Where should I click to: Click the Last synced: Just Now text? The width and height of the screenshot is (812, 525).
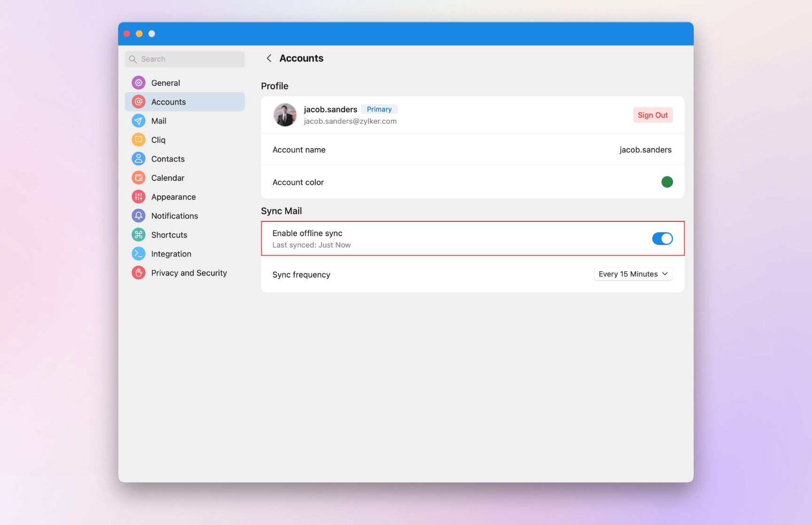tap(312, 245)
